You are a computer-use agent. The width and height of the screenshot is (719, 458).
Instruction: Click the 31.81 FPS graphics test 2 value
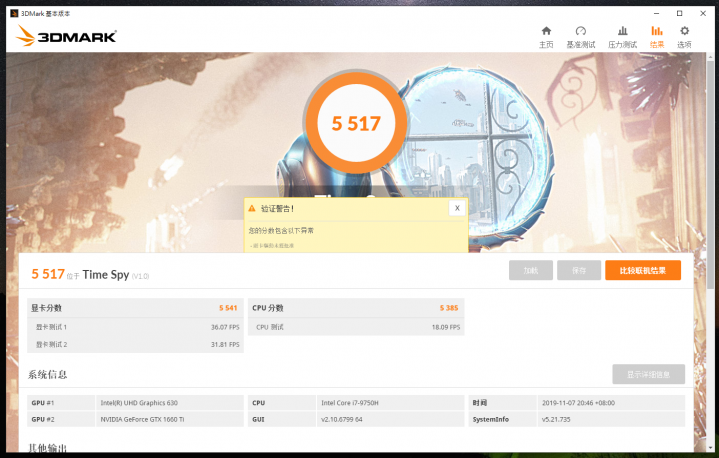pos(225,344)
